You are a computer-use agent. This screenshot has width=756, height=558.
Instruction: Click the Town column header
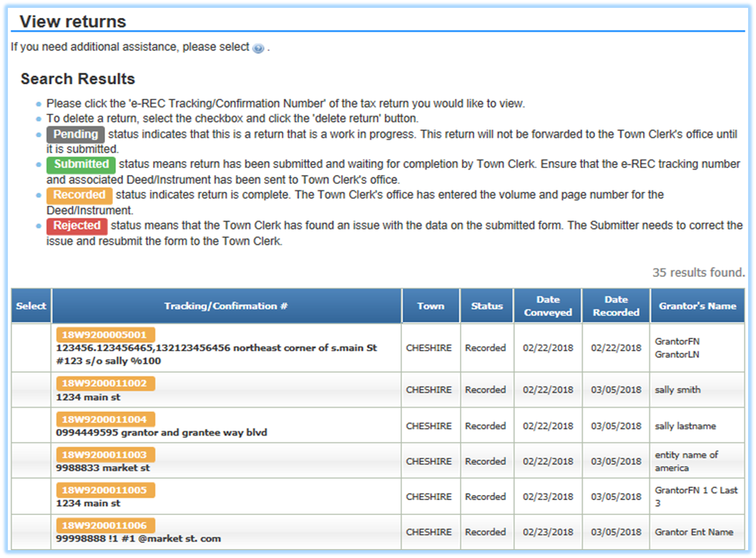click(431, 306)
